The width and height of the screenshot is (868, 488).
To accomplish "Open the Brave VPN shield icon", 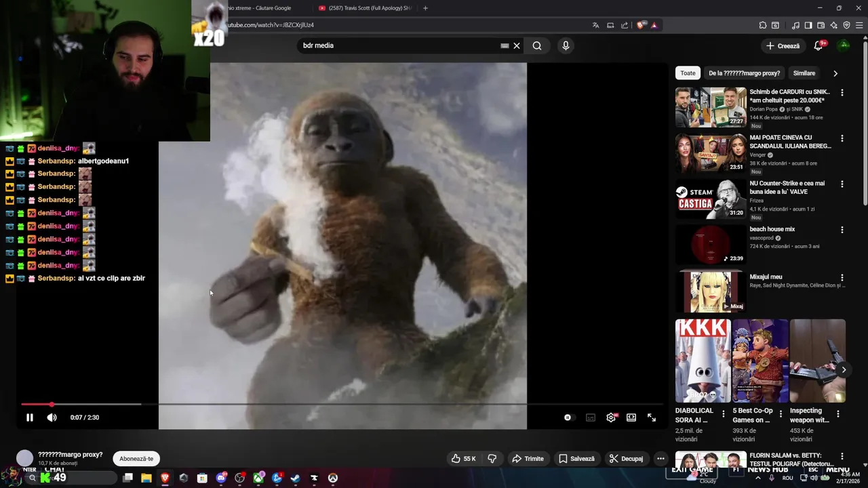I will [847, 25].
